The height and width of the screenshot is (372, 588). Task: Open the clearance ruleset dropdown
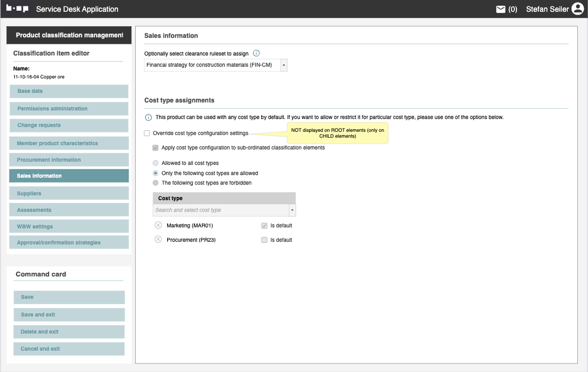coord(284,65)
